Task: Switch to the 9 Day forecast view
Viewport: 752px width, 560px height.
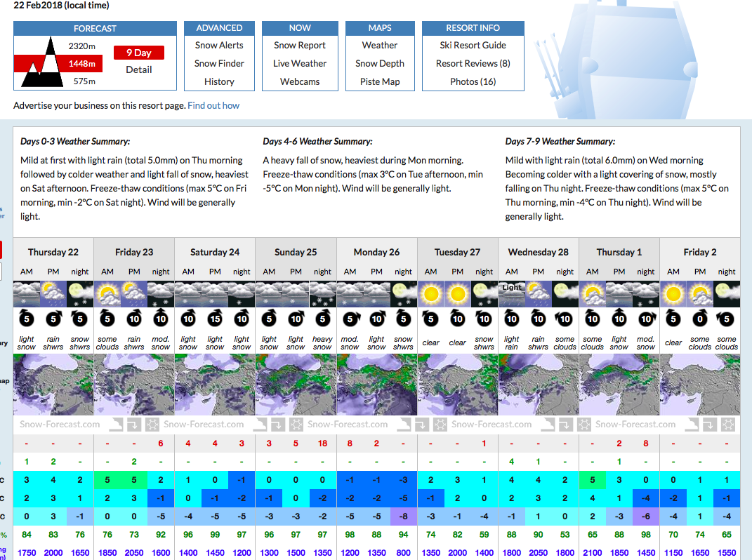Action: pyautogui.click(x=139, y=53)
